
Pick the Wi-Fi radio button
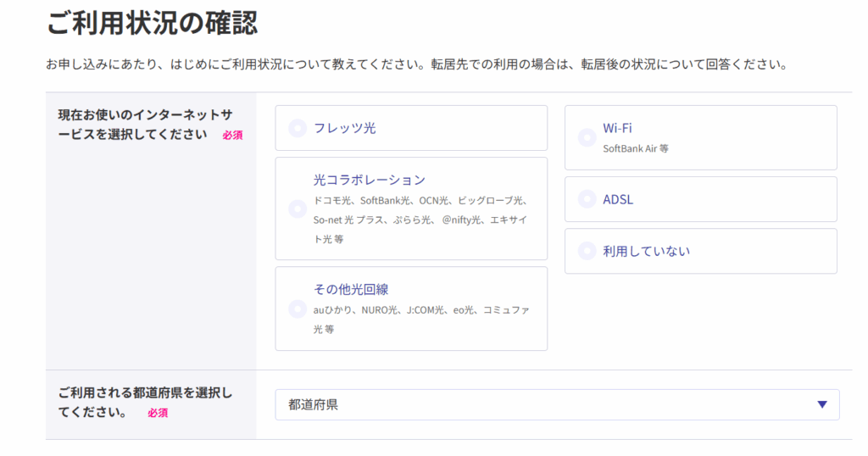point(587,137)
